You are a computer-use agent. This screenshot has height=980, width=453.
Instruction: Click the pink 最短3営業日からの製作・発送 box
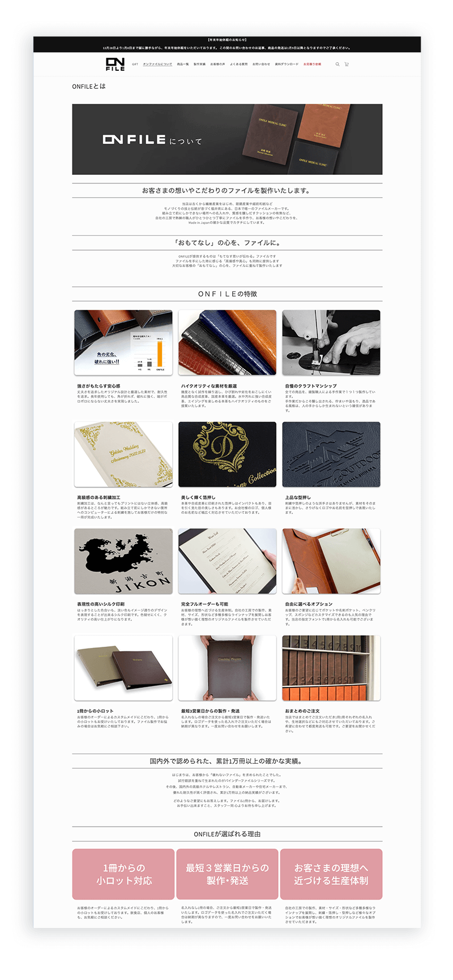click(x=227, y=874)
